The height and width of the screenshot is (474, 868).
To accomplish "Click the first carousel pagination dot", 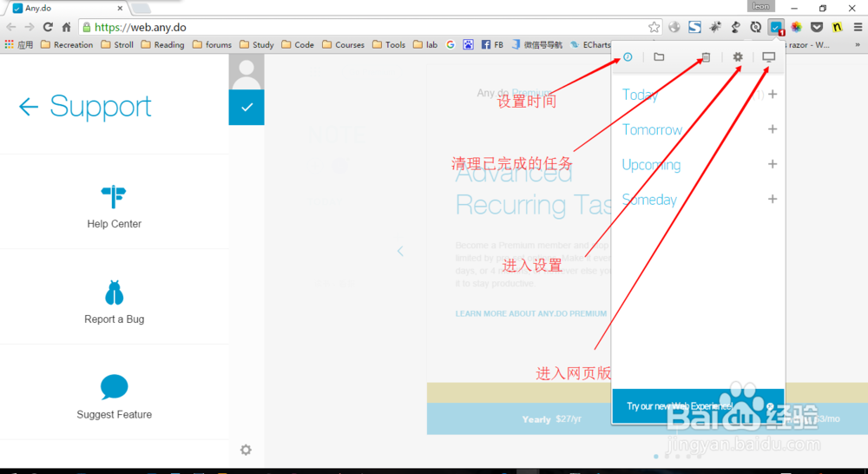I will click(x=656, y=457).
